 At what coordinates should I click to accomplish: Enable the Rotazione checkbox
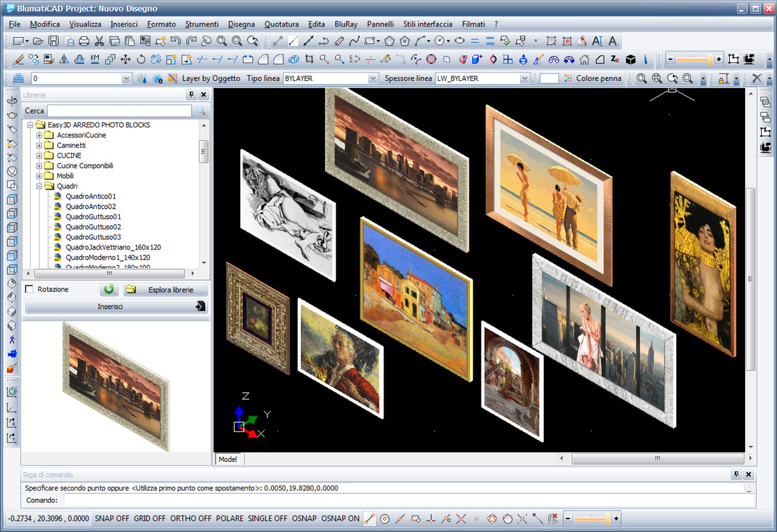point(29,290)
